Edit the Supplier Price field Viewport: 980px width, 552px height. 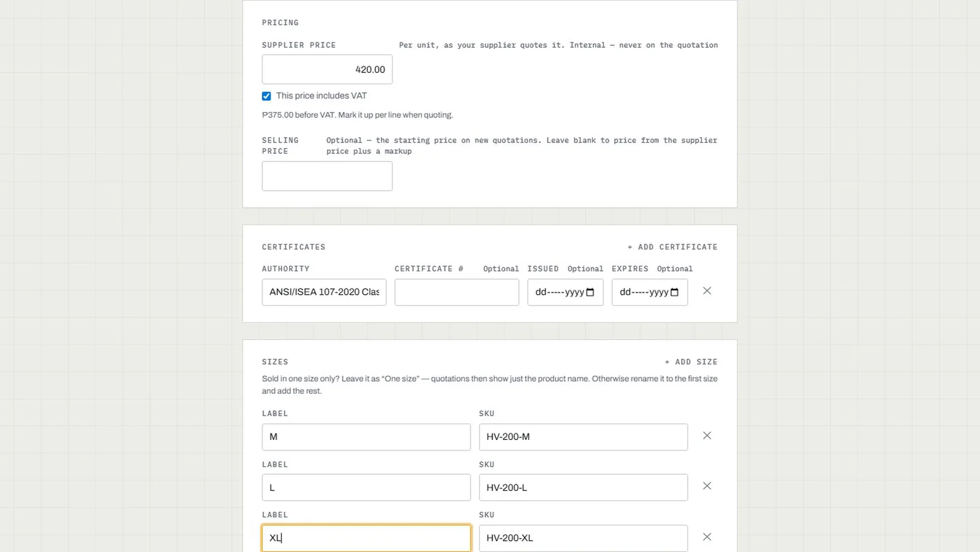pos(327,70)
